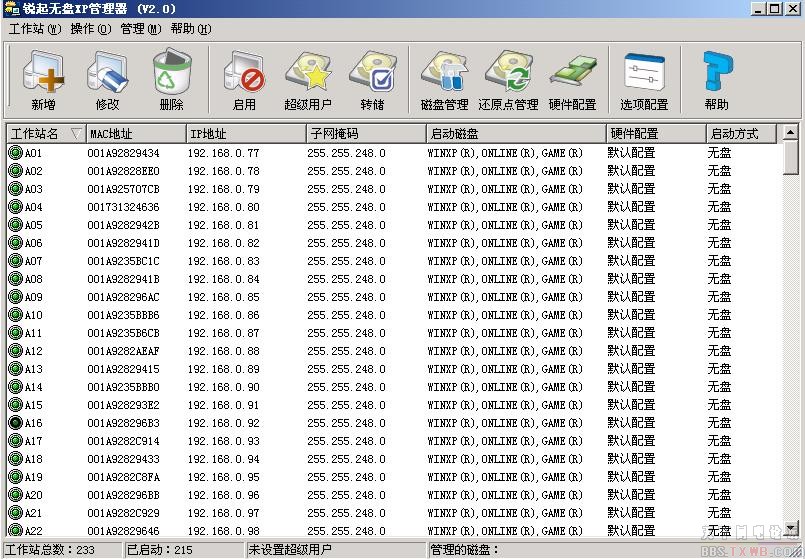Click MAC address 001A9282AEAF
The image size is (805, 559).
pyautogui.click(x=123, y=351)
